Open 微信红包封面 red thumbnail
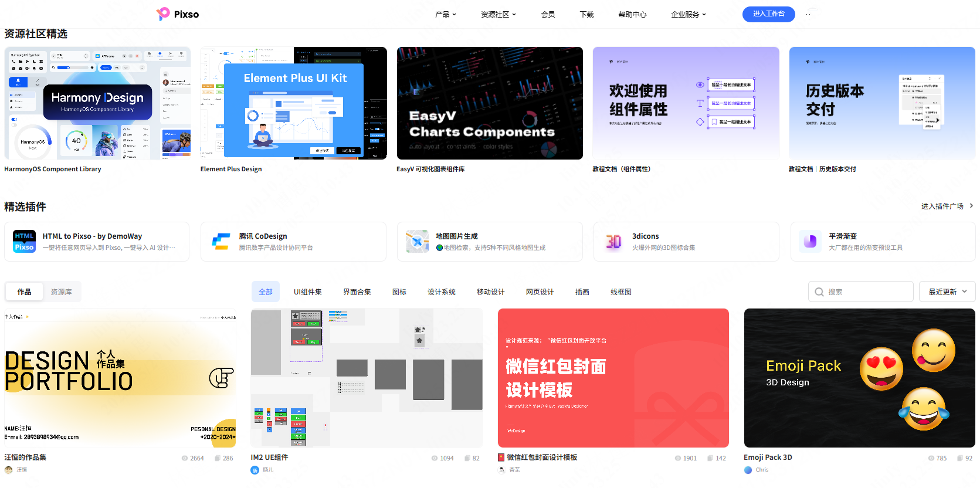This screenshot has width=980, height=488. point(613,378)
